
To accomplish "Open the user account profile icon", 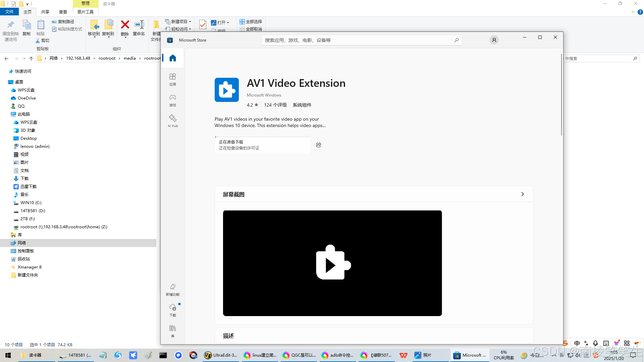I will tap(494, 40).
